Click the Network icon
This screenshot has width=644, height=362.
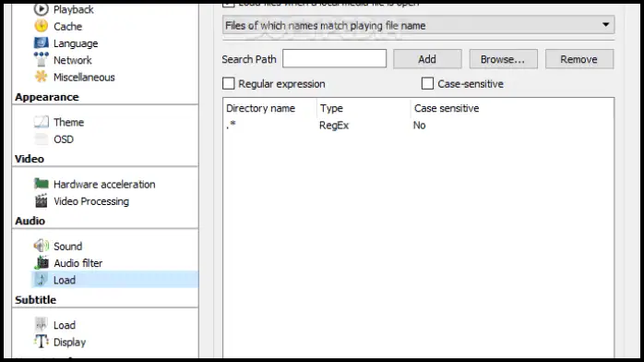(x=42, y=60)
